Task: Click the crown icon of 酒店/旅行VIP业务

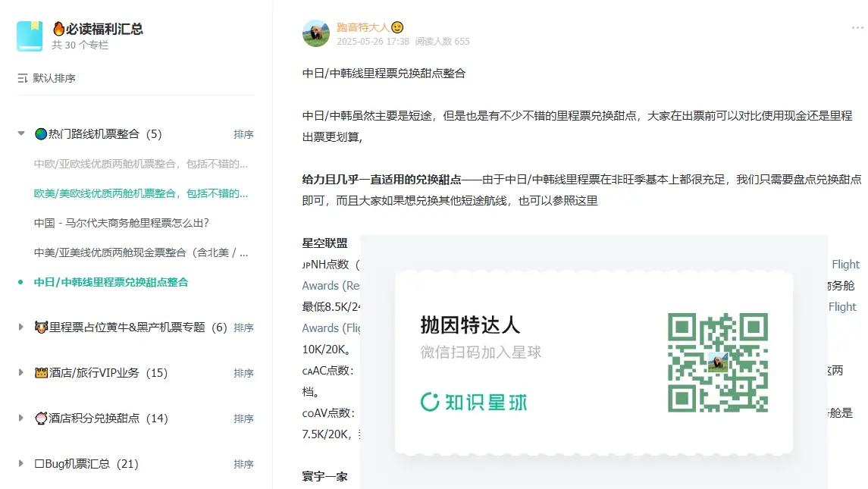Action: point(42,373)
